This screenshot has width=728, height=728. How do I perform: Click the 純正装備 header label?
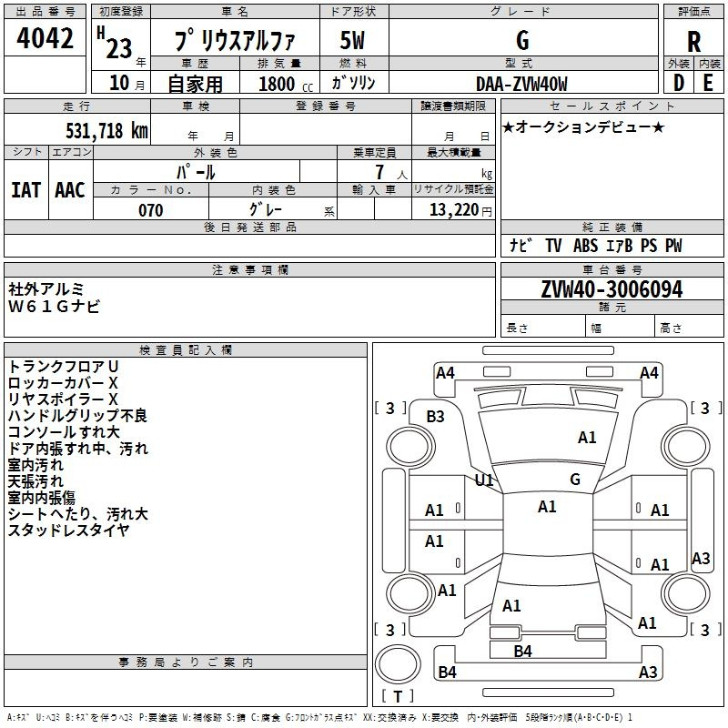(x=612, y=227)
